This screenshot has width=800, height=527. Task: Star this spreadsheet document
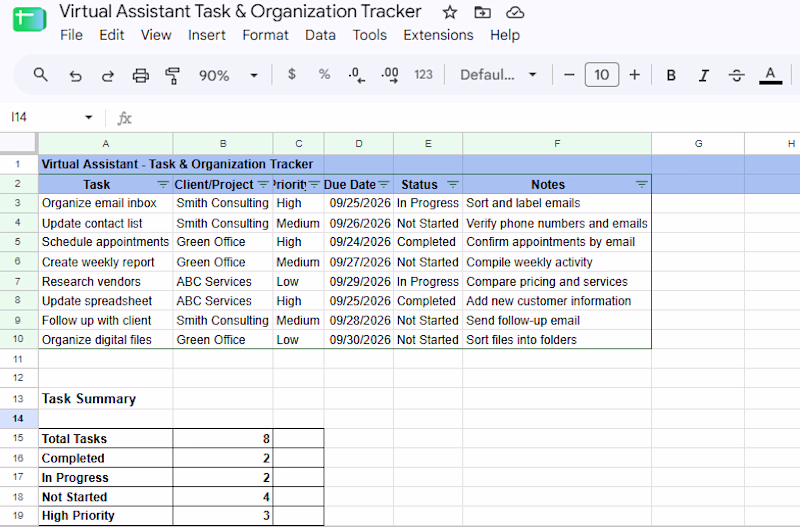pos(449,12)
